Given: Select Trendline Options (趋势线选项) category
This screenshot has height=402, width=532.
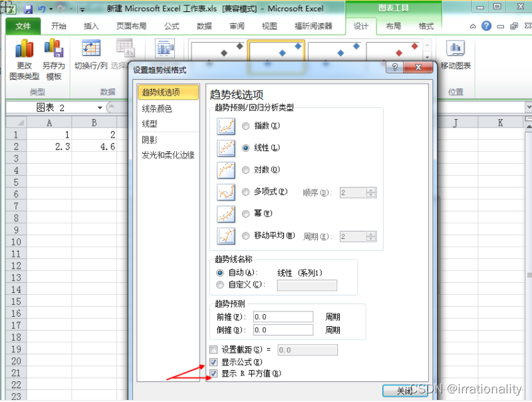Looking at the screenshot, I should [x=168, y=92].
